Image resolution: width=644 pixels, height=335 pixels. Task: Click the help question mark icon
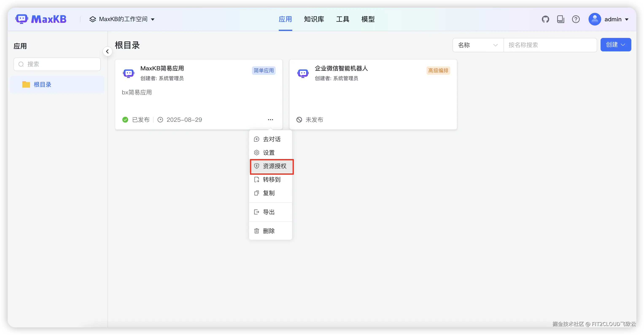576,19
